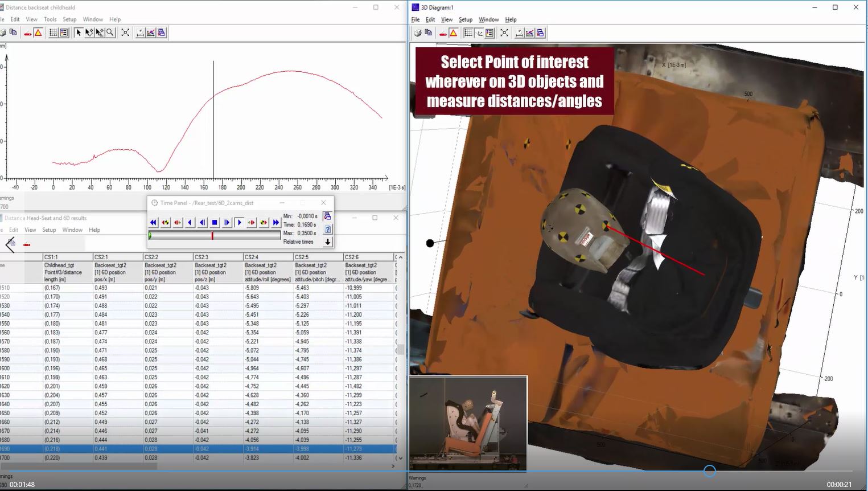Select the arrow pointer tool in the graph window

point(79,32)
